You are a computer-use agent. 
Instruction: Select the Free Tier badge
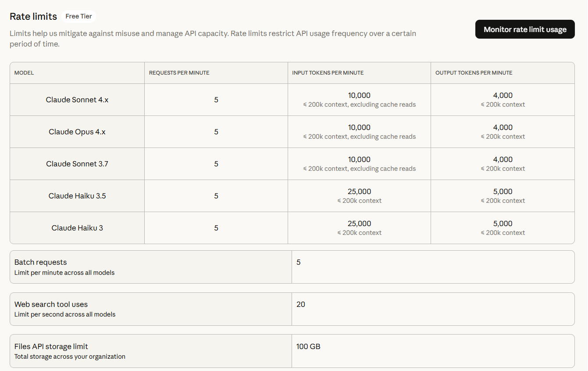78,16
